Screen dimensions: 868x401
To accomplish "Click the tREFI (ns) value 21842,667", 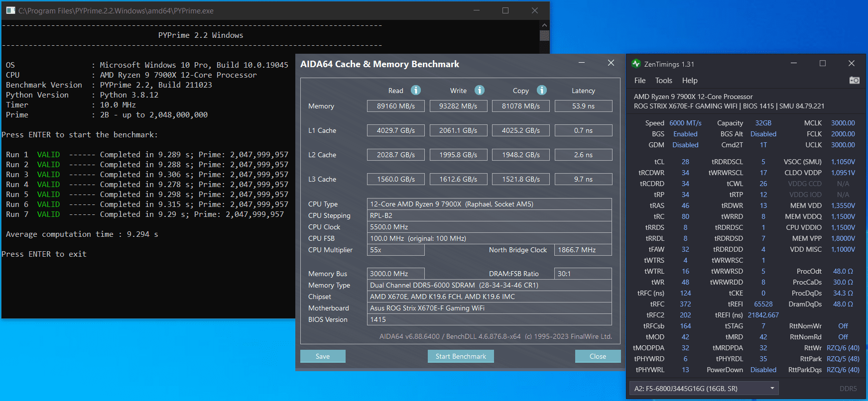I will 763,315.
